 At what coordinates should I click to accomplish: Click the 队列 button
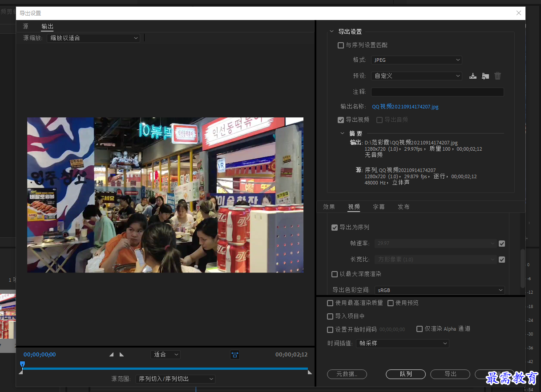[x=406, y=374]
